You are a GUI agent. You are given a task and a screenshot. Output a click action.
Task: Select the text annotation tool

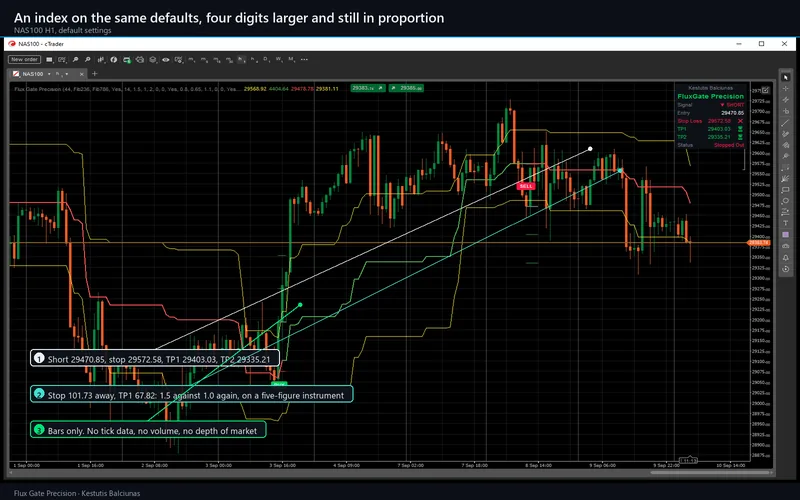click(x=786, y=222)
